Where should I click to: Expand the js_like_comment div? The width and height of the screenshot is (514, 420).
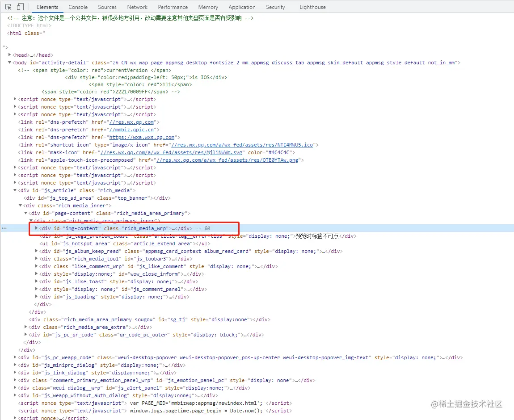coord(36,266)
